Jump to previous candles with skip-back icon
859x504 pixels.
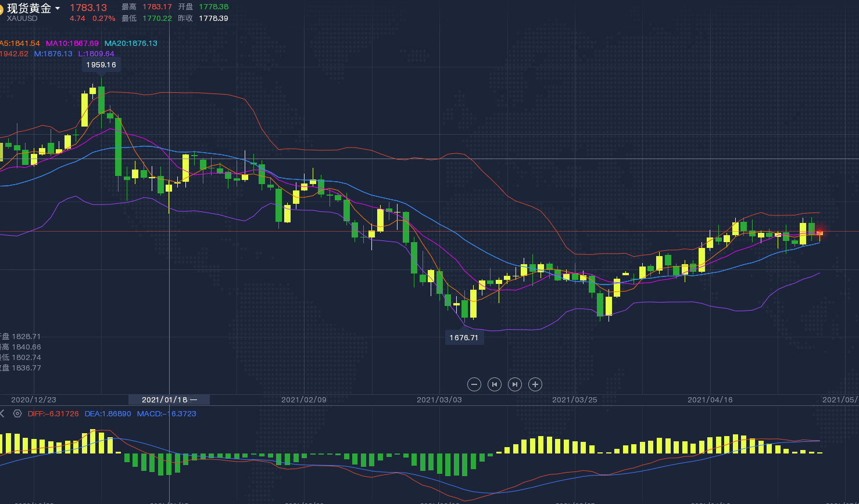(x=495, y=384)
